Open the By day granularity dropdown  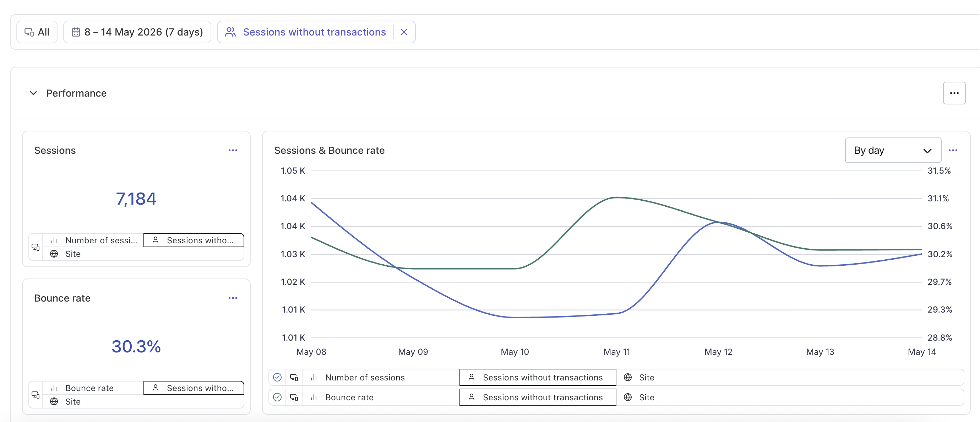click(893, 150)
